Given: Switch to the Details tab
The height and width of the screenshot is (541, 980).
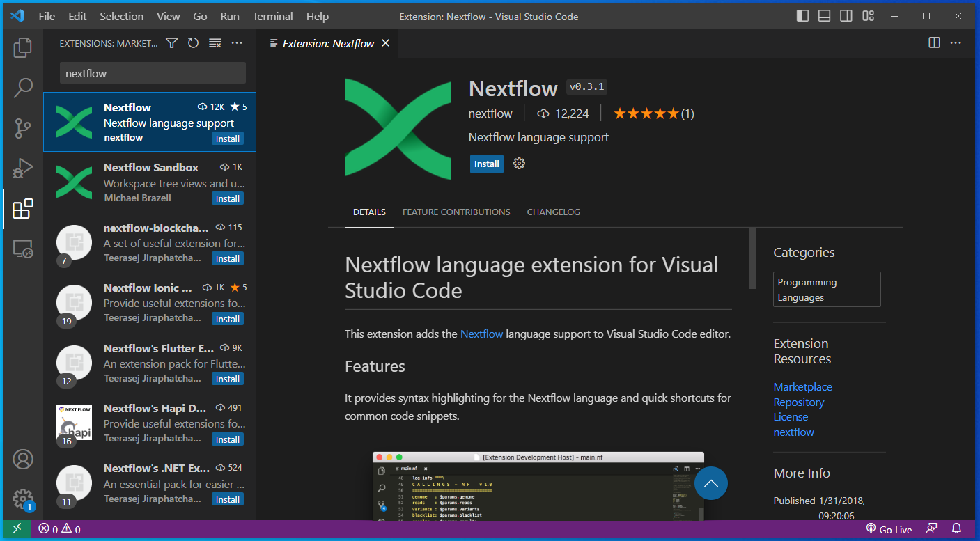Looking at the screenshot, I should 369,212.
